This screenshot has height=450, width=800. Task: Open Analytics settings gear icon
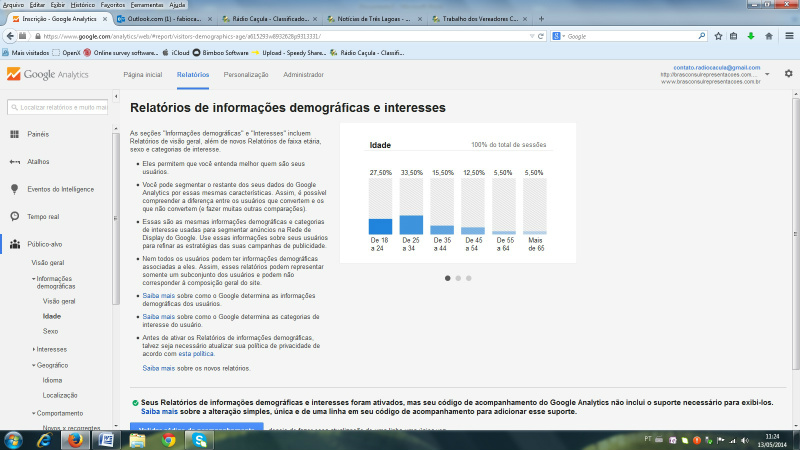click(788, 74)
